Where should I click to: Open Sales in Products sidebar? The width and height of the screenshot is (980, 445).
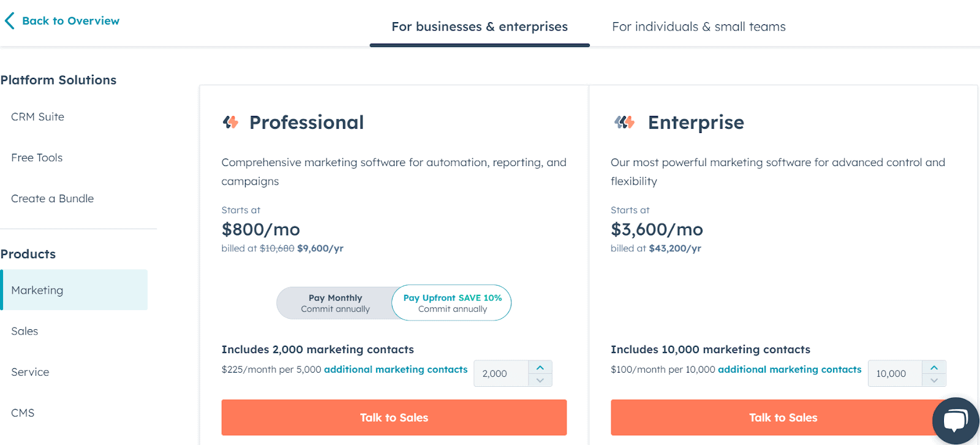pos(24,332)
